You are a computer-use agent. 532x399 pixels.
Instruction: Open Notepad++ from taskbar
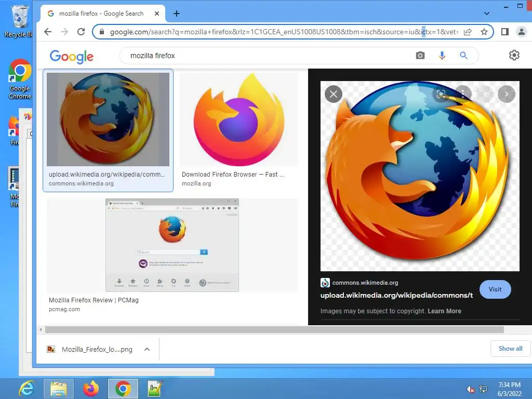[155, 389]
